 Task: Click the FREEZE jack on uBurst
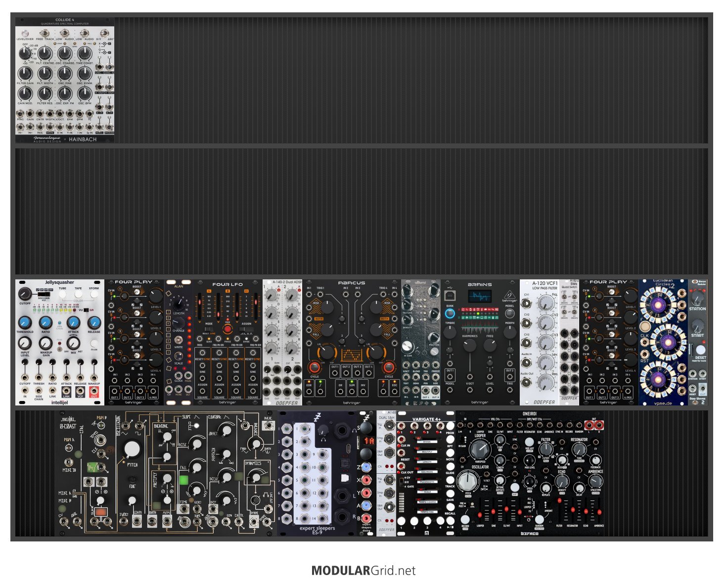(x=435, y=365)
